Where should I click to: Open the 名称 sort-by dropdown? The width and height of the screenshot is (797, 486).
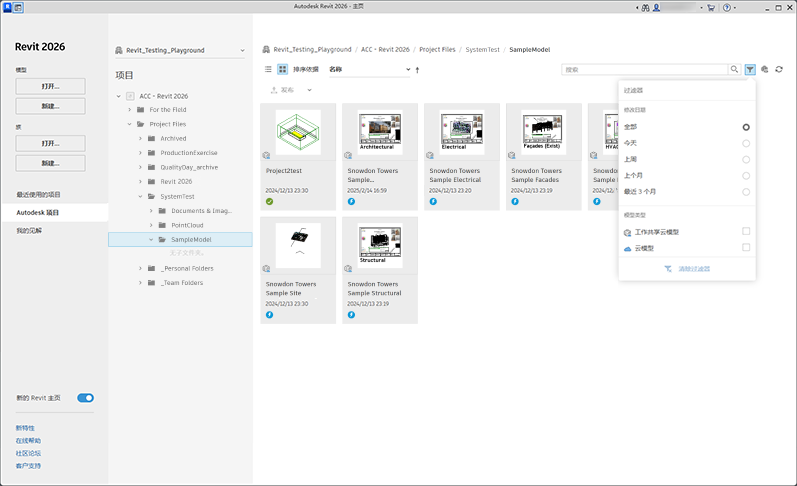pyautogui.click(x=370, y=70)
